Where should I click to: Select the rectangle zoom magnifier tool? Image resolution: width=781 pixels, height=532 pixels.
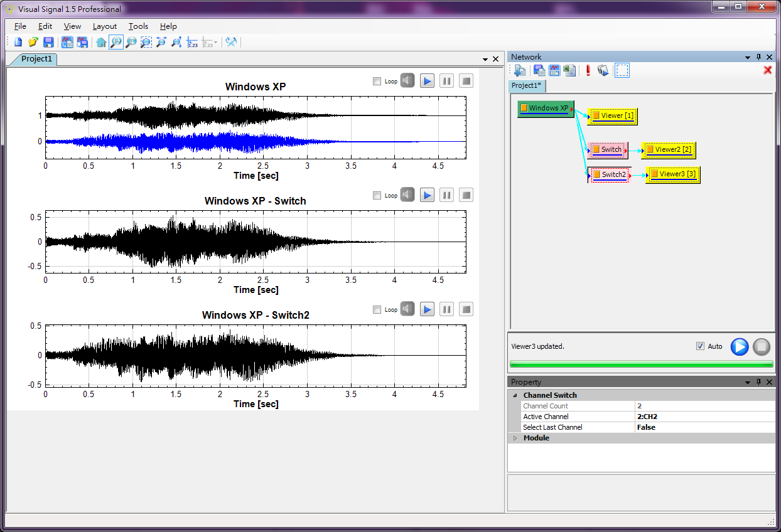146,43
